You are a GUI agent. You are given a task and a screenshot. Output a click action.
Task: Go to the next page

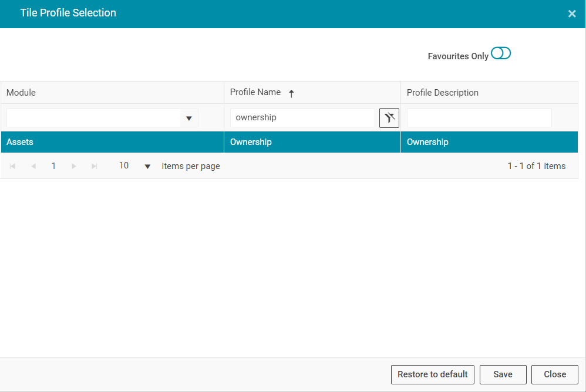coord(74,166)
